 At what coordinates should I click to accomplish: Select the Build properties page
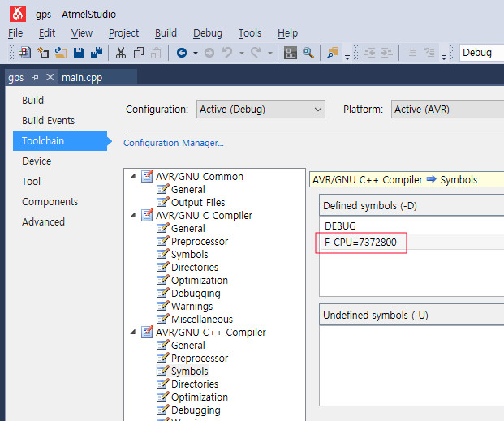click(x=32, y=101)
